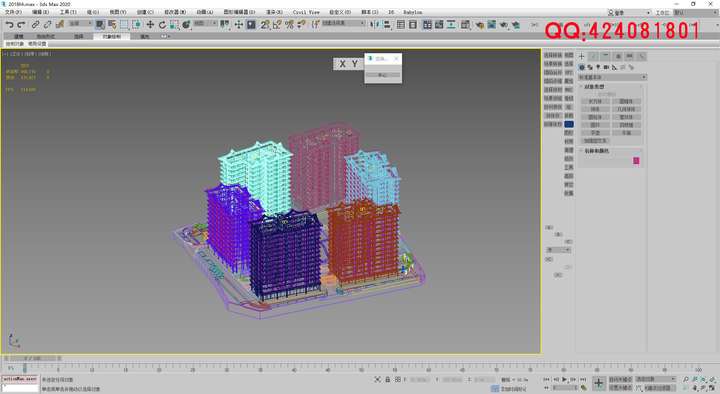Open the named selection sets dropdown

[343, 23]
